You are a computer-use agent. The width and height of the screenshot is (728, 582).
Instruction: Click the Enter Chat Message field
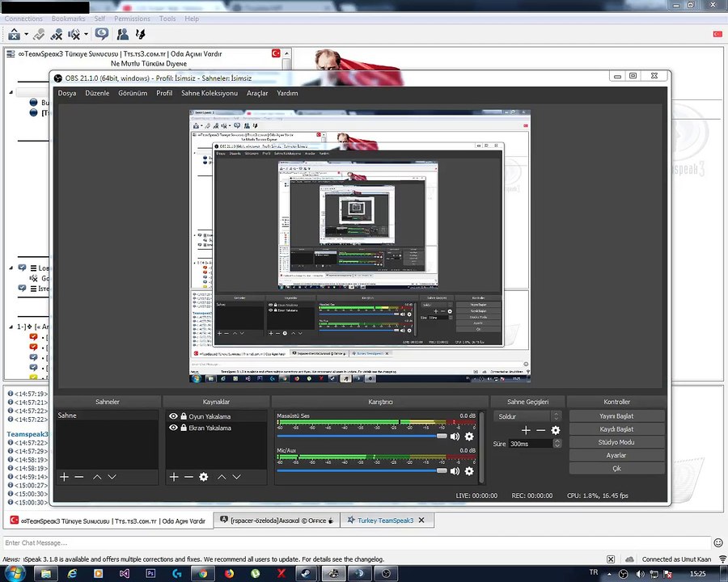(x=357, y=542)
